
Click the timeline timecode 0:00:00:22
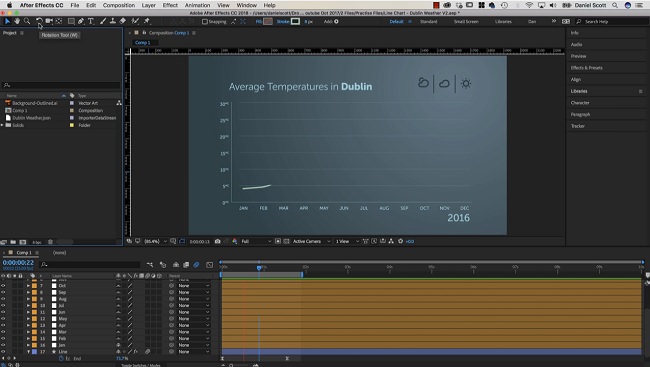coord(18,262)
